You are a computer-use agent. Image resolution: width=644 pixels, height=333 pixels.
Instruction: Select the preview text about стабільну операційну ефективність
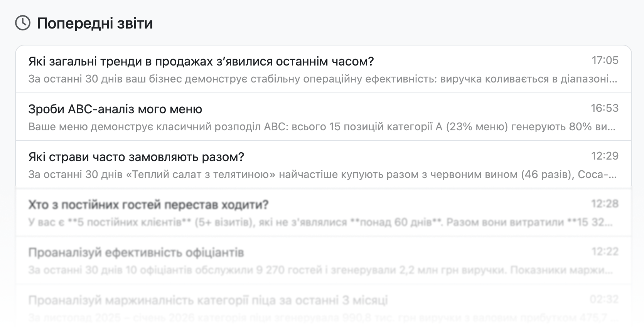[323, 79]
